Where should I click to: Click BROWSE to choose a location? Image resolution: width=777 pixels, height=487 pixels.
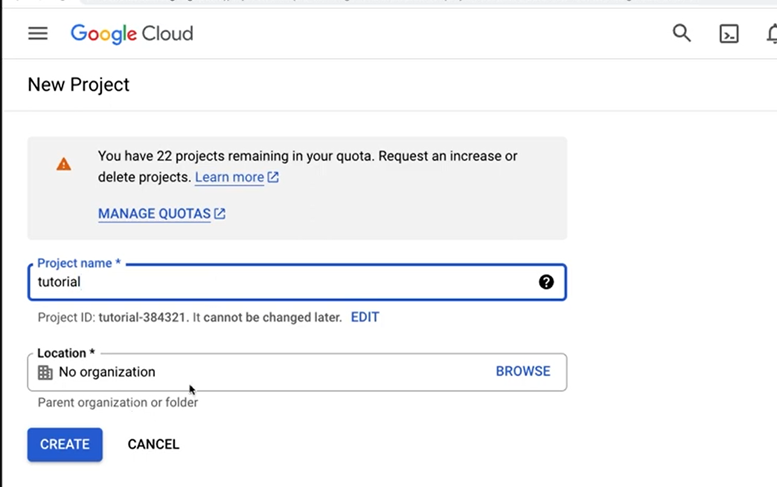point(523,371)
